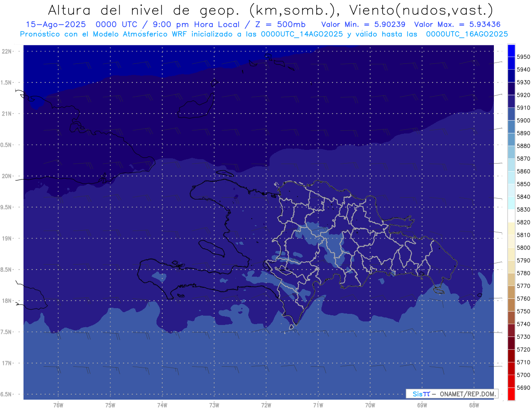Click the 9.5N latitude axis label
The image size is (532, 411).
pos(6,207)
